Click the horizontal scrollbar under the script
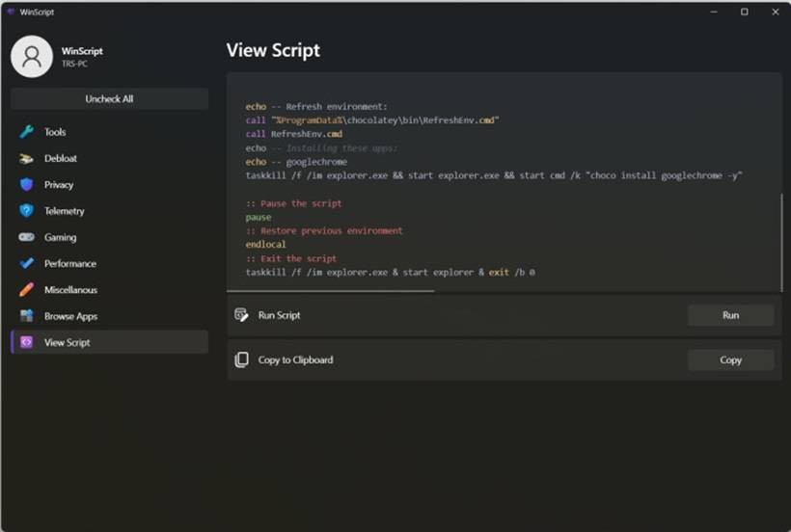 [x=331, y=291]
